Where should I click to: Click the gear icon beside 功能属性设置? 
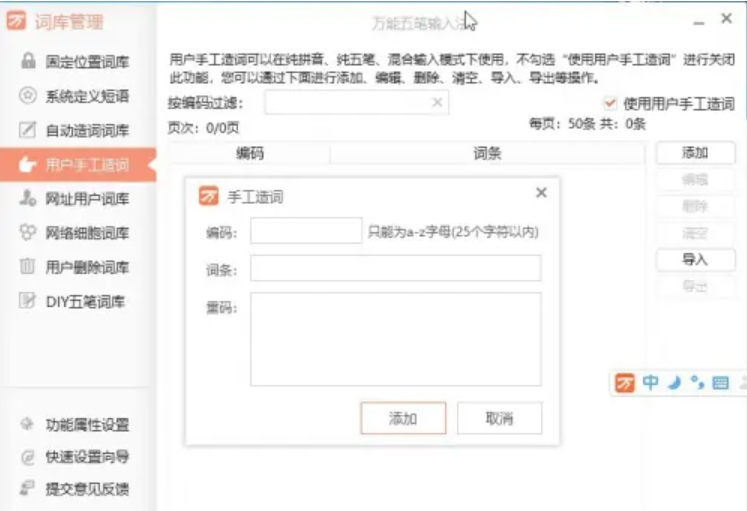(x=27, y=423)
